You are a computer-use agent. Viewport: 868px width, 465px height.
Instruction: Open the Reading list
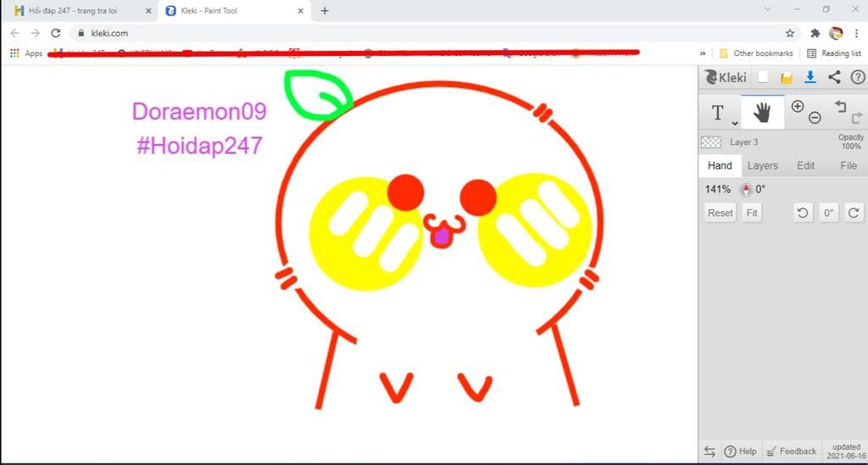834,53
